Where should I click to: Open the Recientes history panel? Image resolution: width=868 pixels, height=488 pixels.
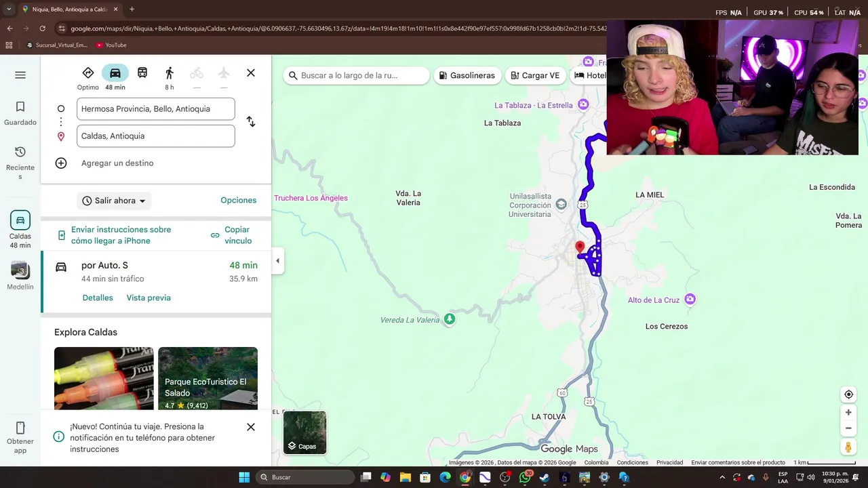pyautogui.click(x=20, y=163)
